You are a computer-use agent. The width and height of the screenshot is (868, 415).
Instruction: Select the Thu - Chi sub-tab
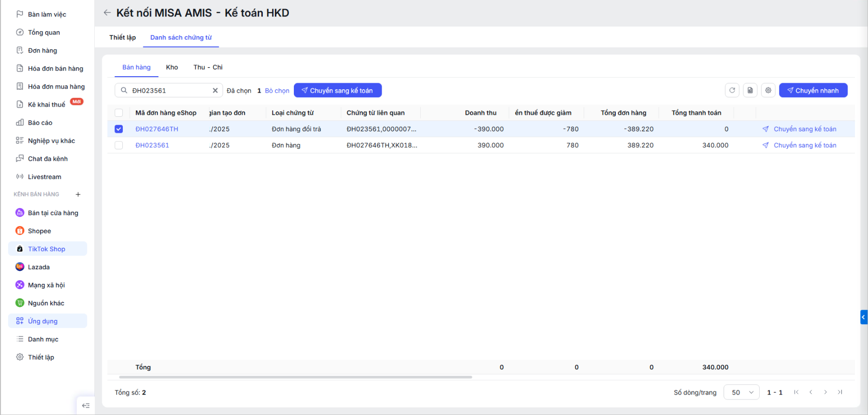pos(208,67)
